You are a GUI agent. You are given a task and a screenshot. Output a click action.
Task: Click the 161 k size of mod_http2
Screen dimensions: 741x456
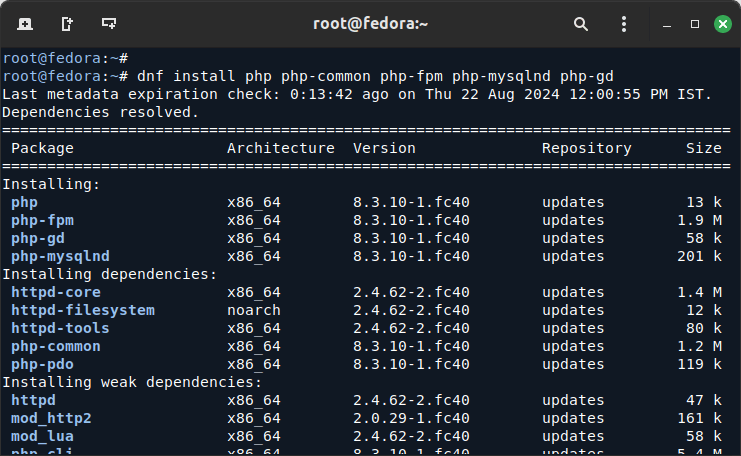coord(699,418)
